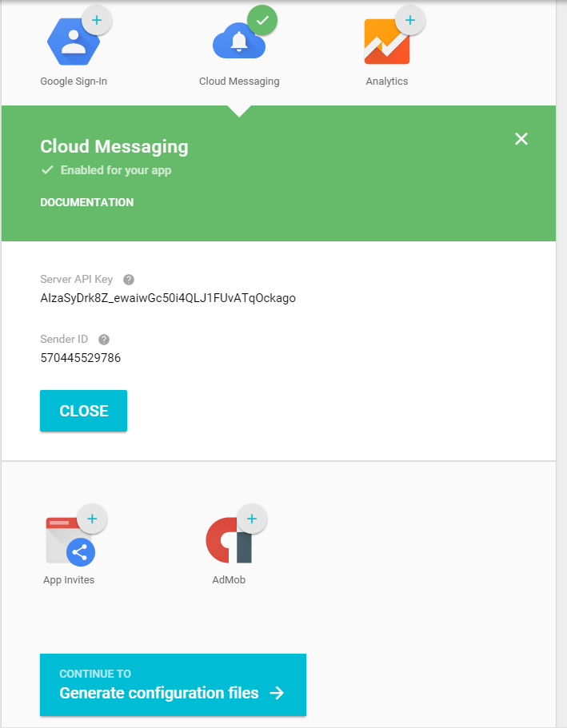
Task: Add App Invites with its plus badge
Action: (x=92, y=519)
